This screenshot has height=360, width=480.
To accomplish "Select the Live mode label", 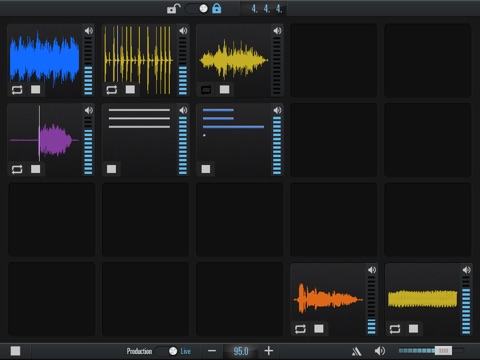I will pos(186,351).
